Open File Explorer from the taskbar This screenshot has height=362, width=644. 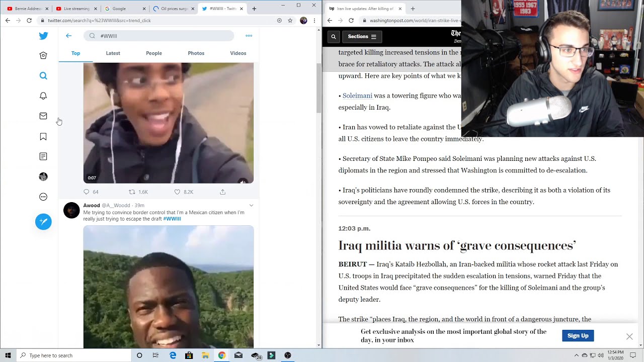205,355
